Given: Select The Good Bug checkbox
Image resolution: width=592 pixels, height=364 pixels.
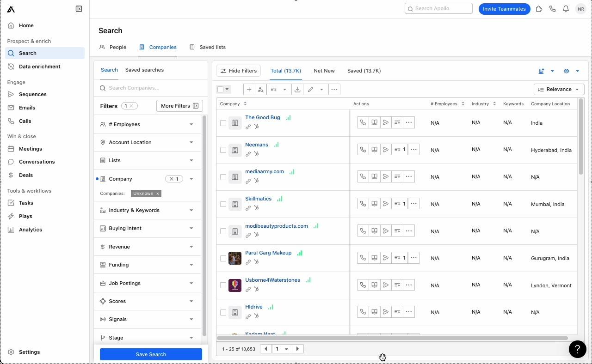Looking at the screenshot, I should [x=223, y=123].
